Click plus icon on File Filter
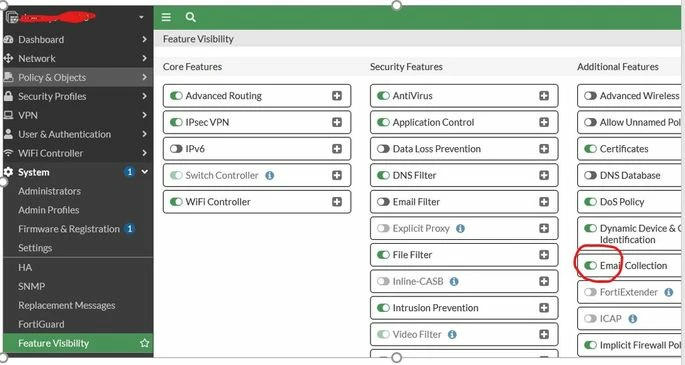 click(544, 255)
